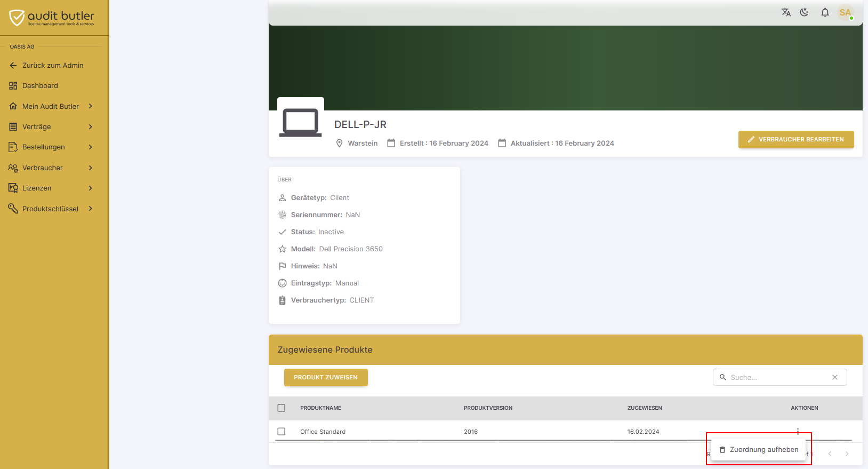Open actions menu for Office Standard row
Viewport: 868px width, 469px height.
798,432
